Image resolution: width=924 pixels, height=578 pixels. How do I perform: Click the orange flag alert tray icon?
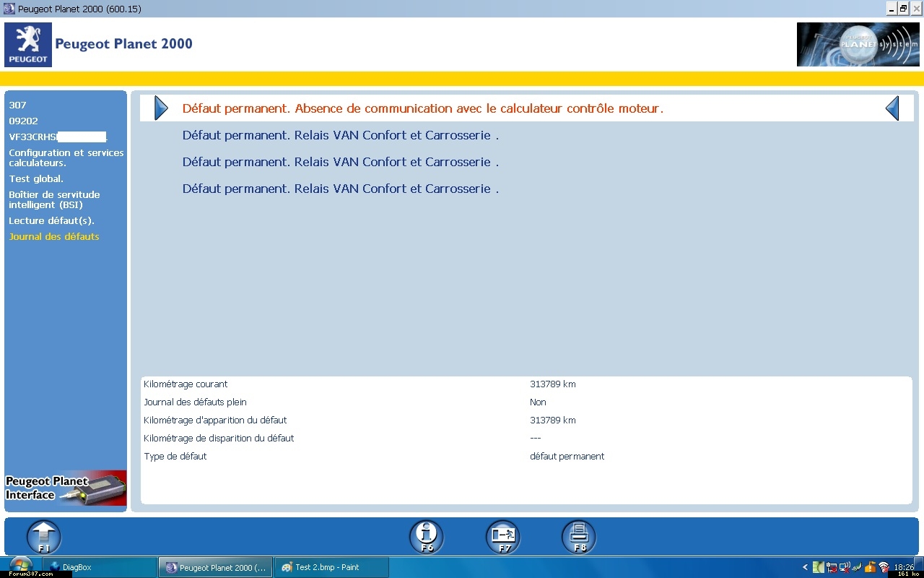(870, 567)
